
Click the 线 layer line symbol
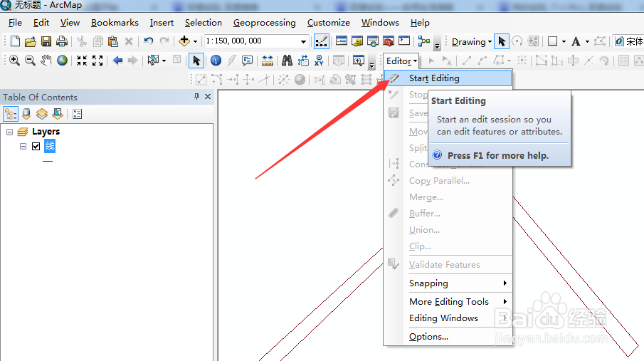[48, 161]
